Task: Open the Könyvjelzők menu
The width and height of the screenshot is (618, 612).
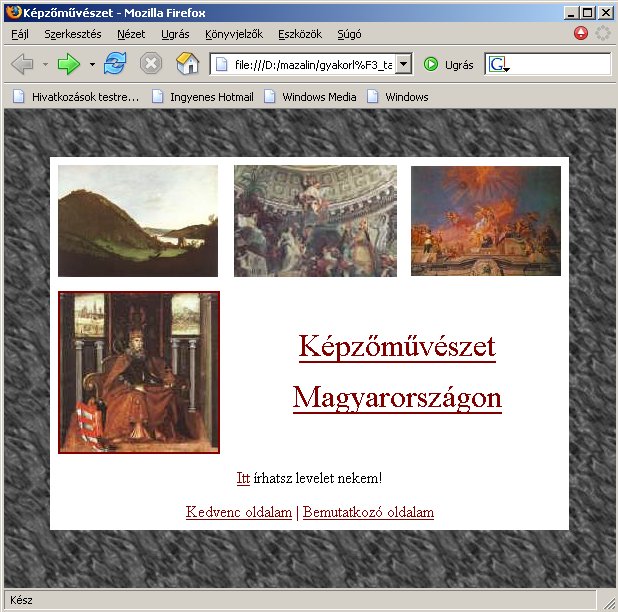Action: [233, 34]
